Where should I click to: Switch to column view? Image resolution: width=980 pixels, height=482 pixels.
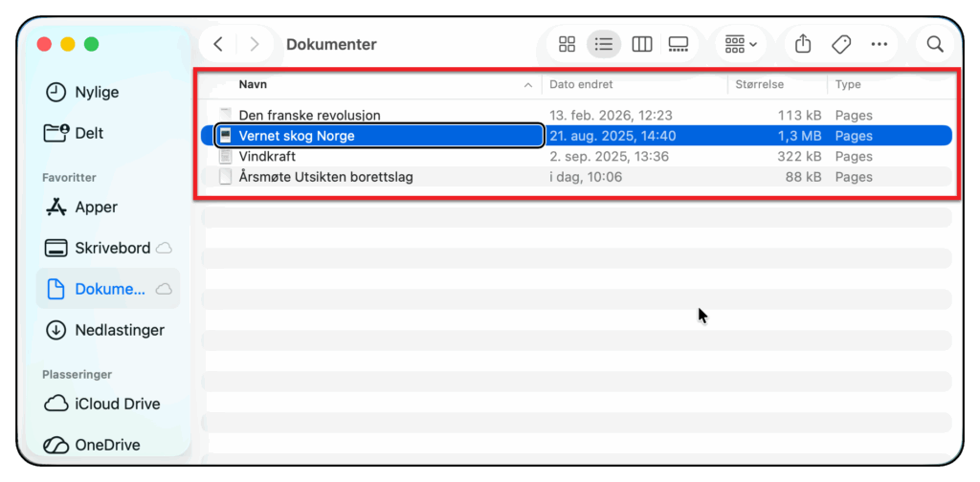point(642,44)
